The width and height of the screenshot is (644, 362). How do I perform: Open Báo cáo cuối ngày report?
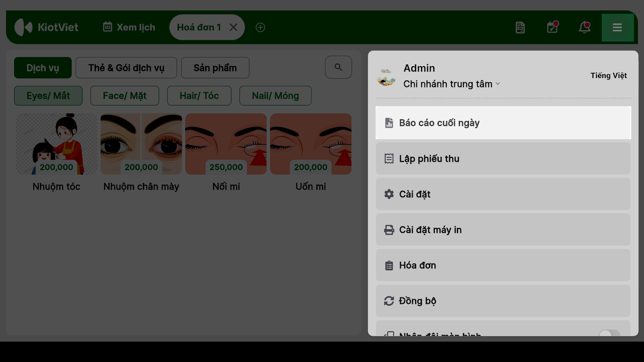click(x=503, y=123)
